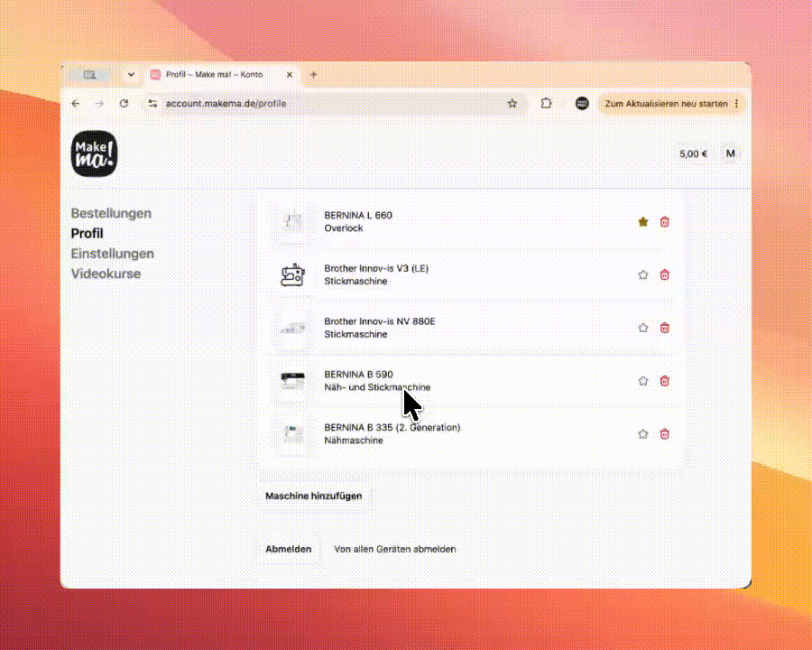Click the browser forward arrow

tap(99, 104)
